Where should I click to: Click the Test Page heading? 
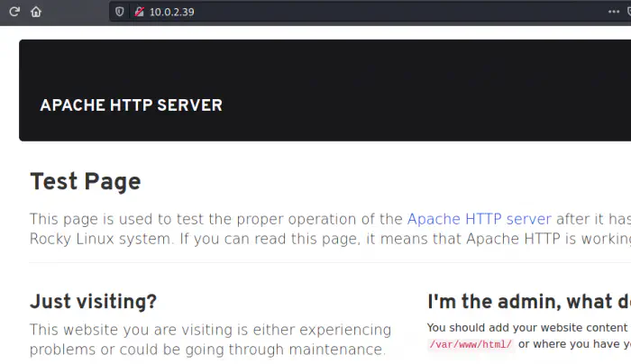tap(85, 181)
